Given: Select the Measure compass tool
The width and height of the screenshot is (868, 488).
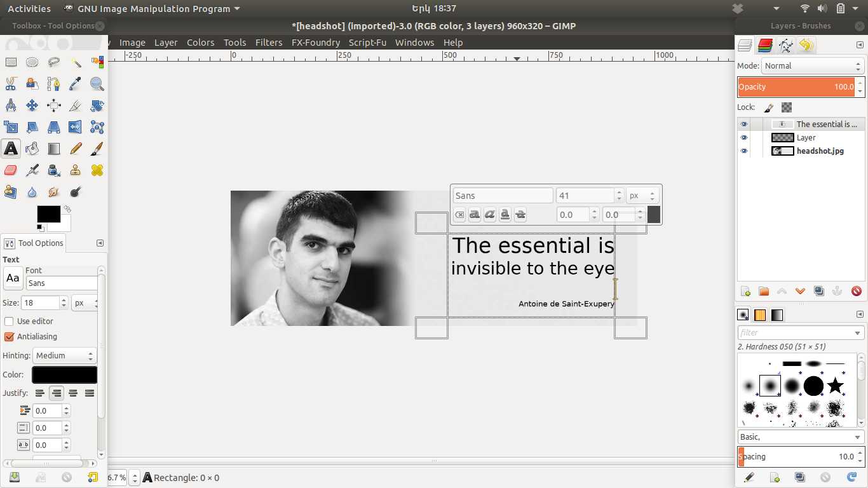Looking at the screenshot, I should coord(11,105).
